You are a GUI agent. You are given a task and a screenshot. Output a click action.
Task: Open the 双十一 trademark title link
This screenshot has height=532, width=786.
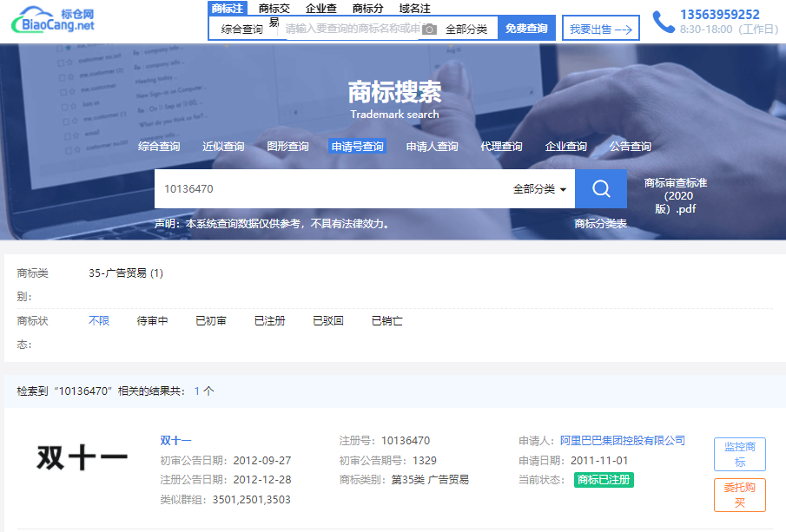(175, 440)
